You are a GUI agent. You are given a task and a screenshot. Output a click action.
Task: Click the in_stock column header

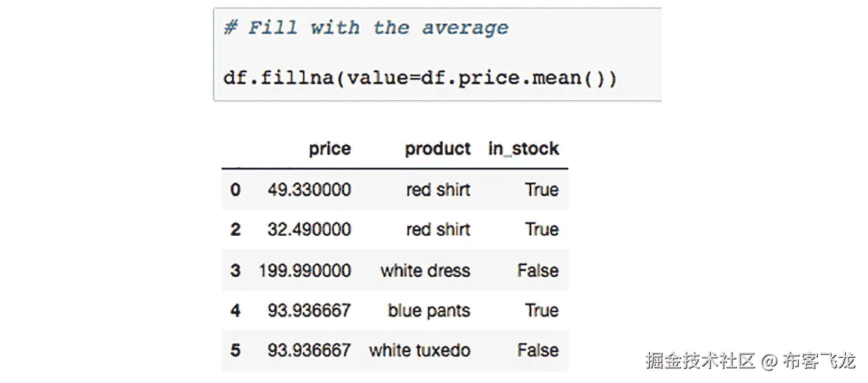[524, 149]
